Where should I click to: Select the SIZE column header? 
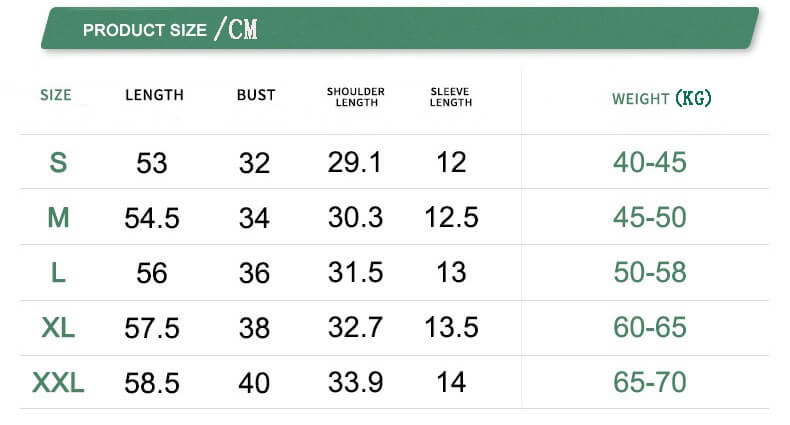(56, 95)
